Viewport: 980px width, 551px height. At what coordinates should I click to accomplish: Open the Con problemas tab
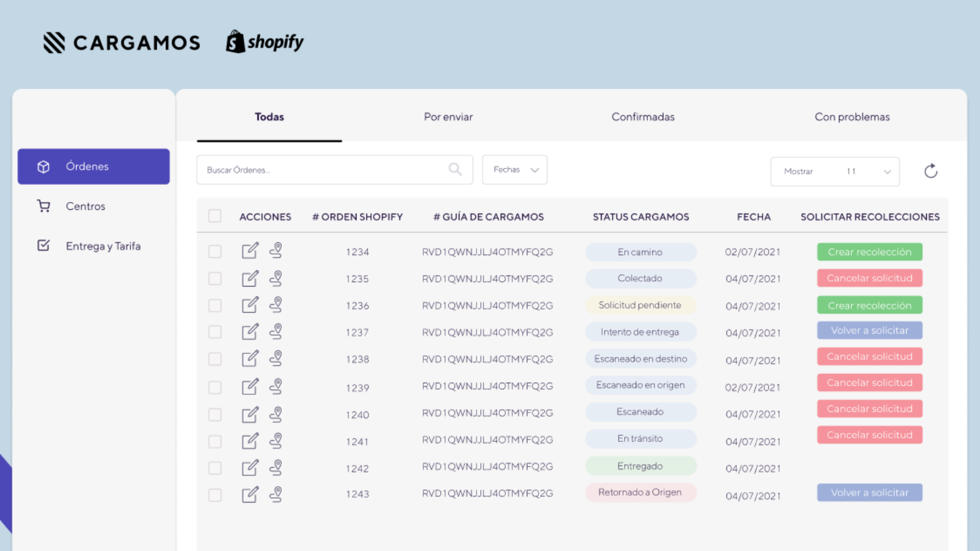click(x=851, y=117)
